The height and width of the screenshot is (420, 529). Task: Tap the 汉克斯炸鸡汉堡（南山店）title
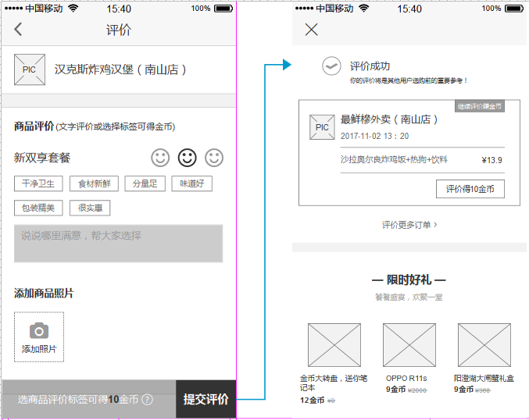(x=120, y=69)
